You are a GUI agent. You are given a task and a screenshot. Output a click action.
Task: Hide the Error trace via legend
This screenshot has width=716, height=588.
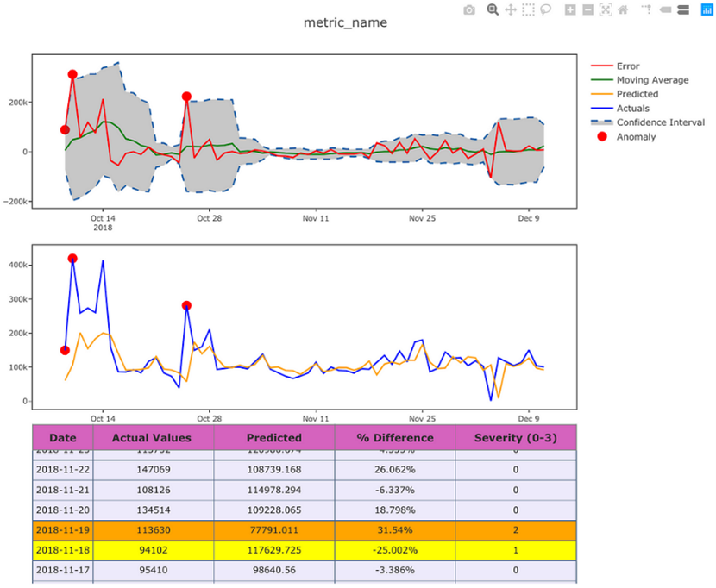628,66
